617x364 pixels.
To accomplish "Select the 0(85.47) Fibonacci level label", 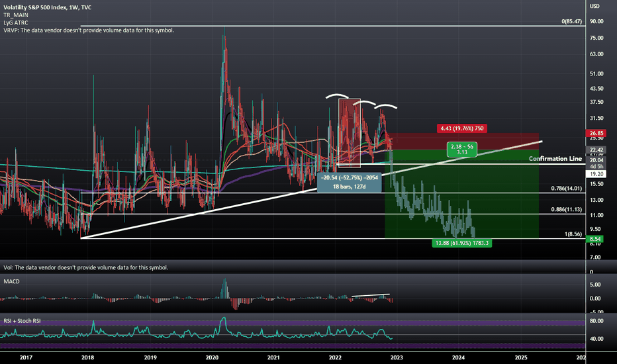I will 571,21.
